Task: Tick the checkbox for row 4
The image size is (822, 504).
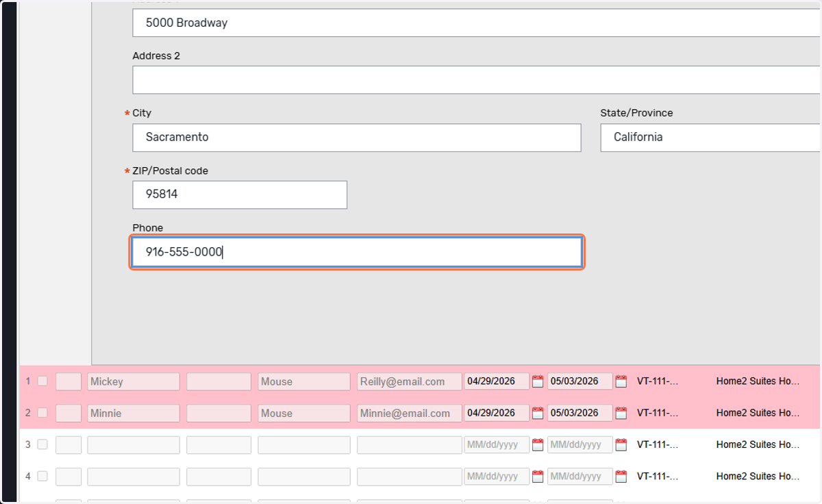Action: [42, 475]
